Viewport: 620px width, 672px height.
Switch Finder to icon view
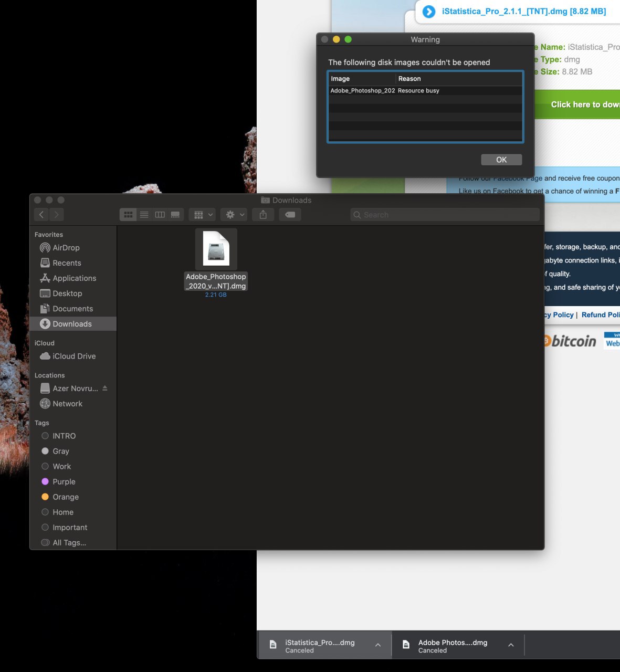pyautogui.click(x=128, y=214)
